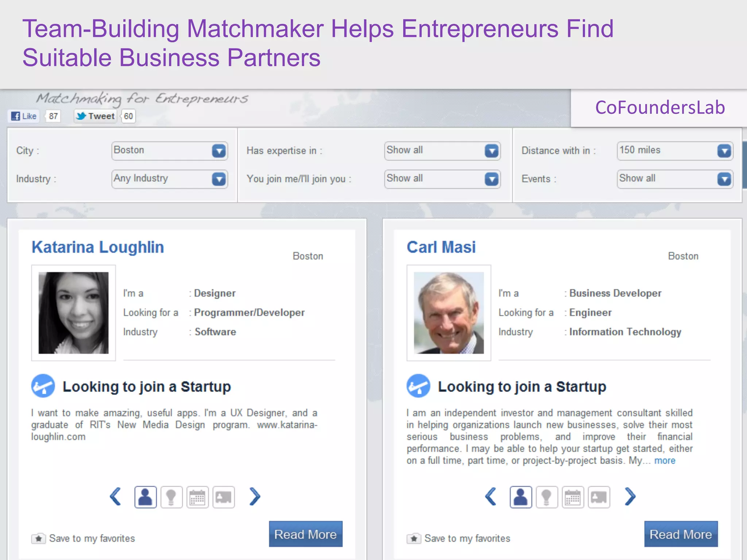Click the Boston location in Carl Masi's card
The image size is (747, 560).
(x=683, y=256)
